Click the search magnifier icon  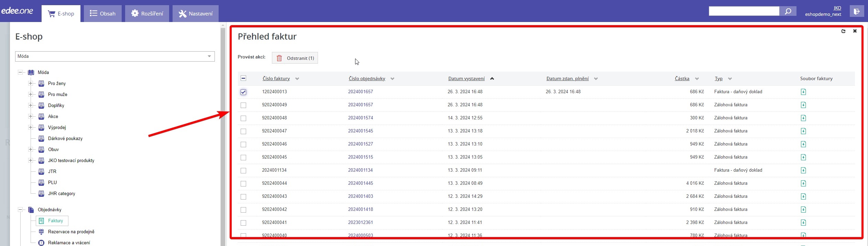(x=788, y=11)
